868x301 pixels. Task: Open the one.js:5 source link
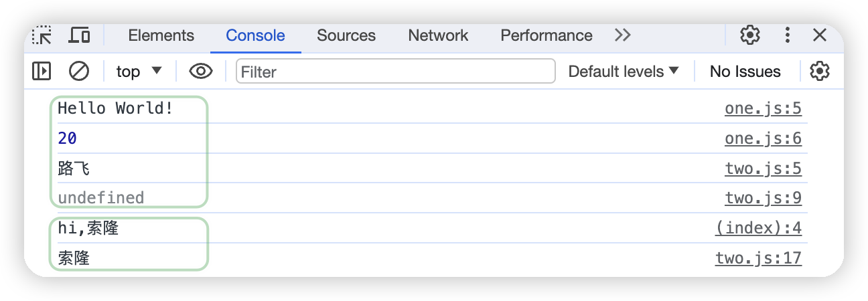point(763,108)
